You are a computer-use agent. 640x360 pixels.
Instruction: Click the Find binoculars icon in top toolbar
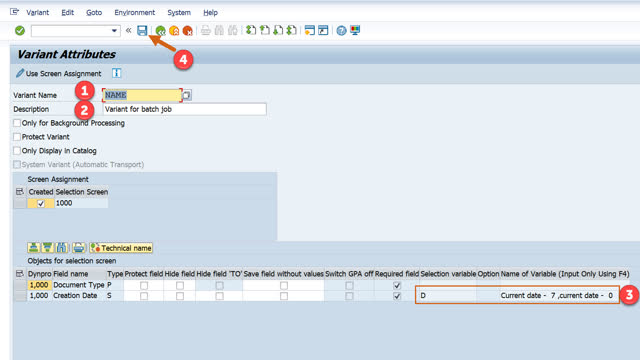click(x=219, y=30)
